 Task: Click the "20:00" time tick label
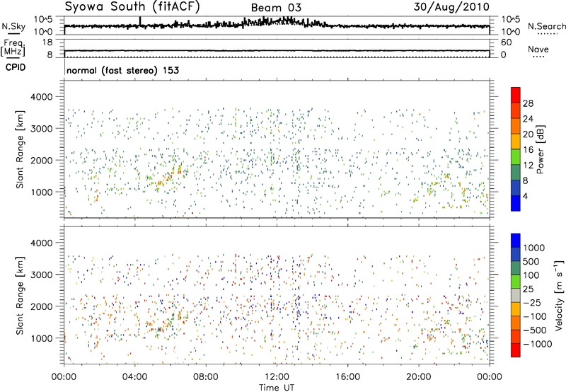(x=418, y=377)
